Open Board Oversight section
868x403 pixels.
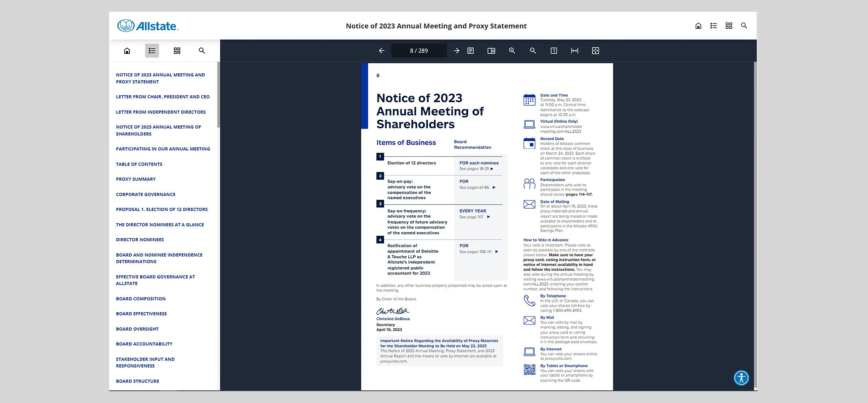tap(137, 329)
